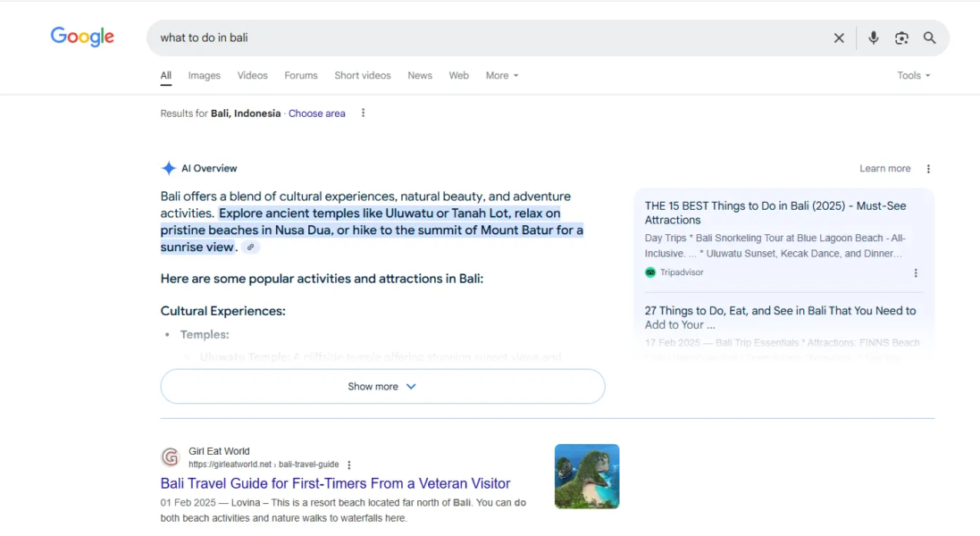Click the Tripadvisor source icon
980x536 pixels.
(x=650, y=272)
